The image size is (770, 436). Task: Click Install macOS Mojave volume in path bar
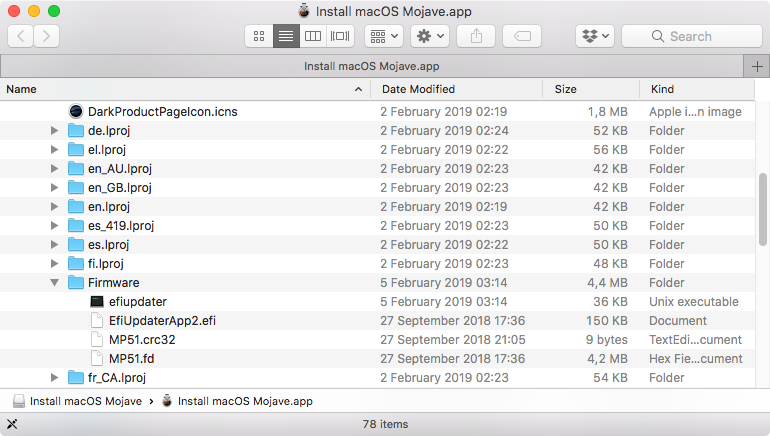click(x=78, y=401)
